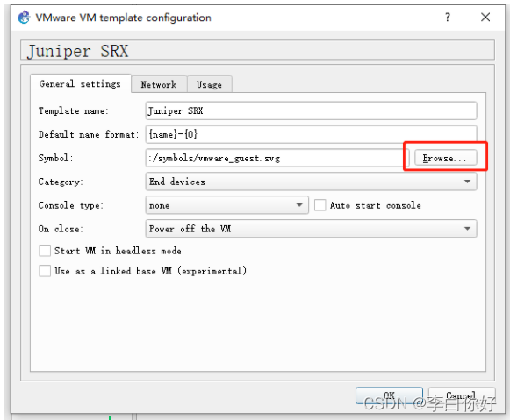
Task: Close the VMware VM template configuration dialog
Action: coord(485,17)
